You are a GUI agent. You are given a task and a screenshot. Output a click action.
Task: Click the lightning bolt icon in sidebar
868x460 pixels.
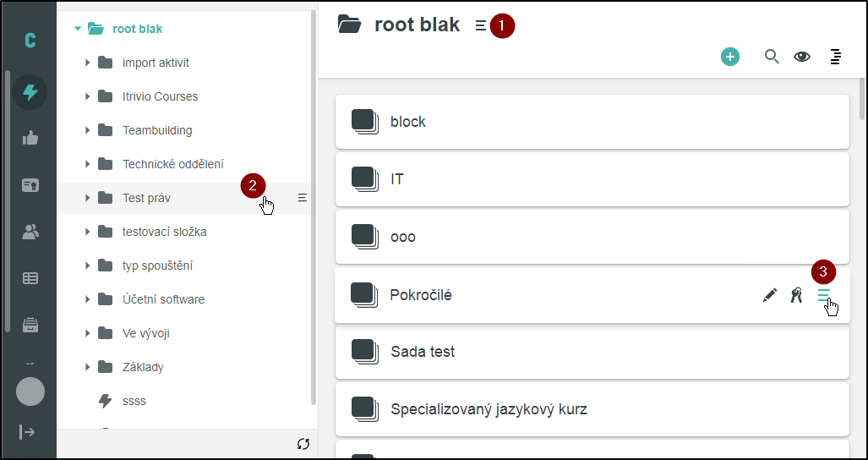click(30, 92)
